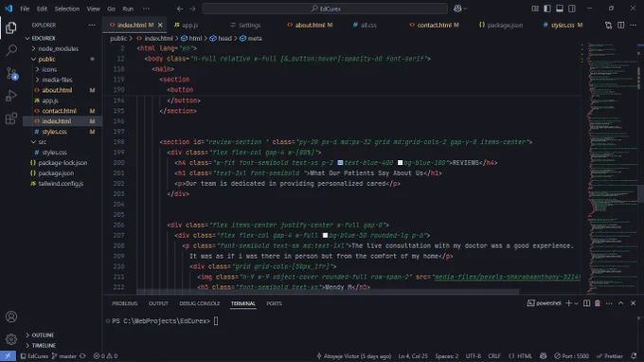Close the index.html editor tab

click(160, 25)
